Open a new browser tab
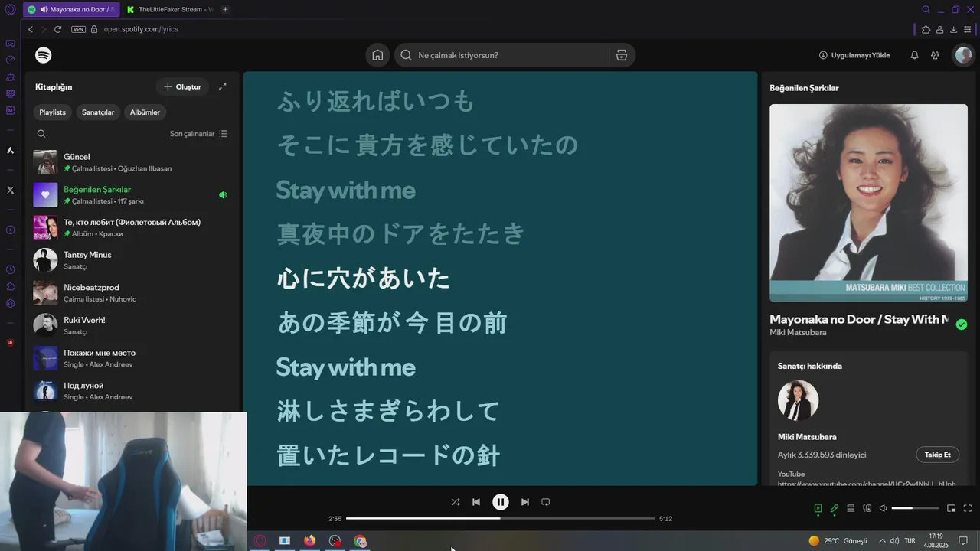This screenshot has height=551, width=980. 225,9
